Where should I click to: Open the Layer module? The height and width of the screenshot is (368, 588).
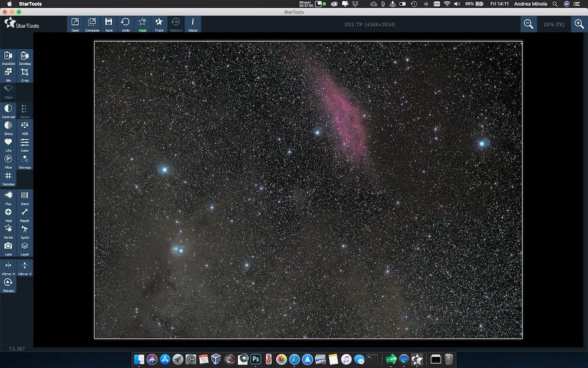[25, 250]
